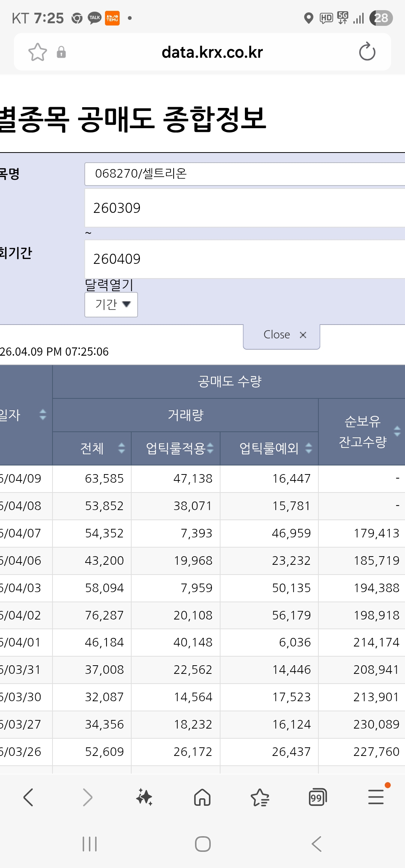Screen dimensions: 405x868
Task: Sort by 전체 column arrows
Action: 121,448
